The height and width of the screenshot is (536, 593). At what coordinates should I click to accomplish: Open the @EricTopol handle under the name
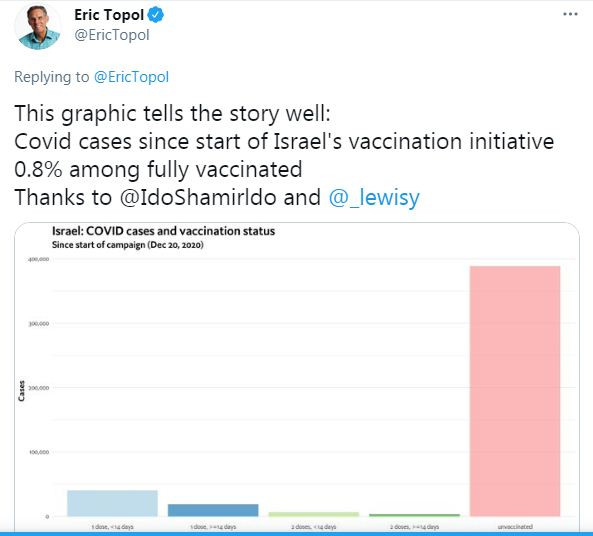112,35
